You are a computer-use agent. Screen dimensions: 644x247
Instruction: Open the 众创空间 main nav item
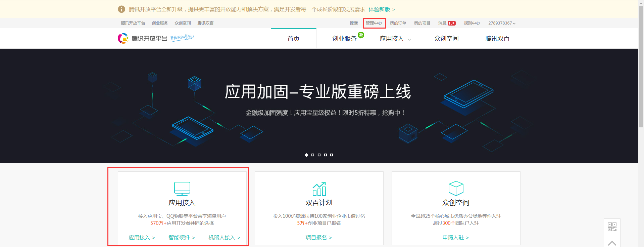pyautogui.click(x=446, y=39)
